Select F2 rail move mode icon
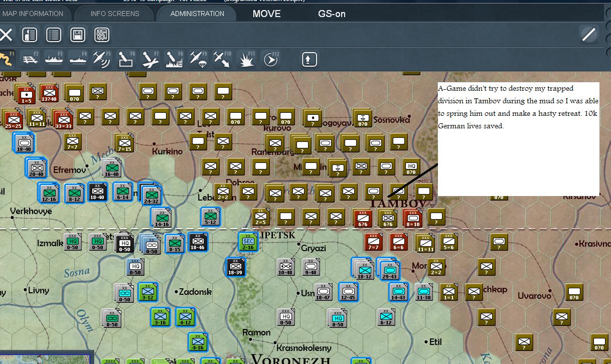 click(30, 59)
